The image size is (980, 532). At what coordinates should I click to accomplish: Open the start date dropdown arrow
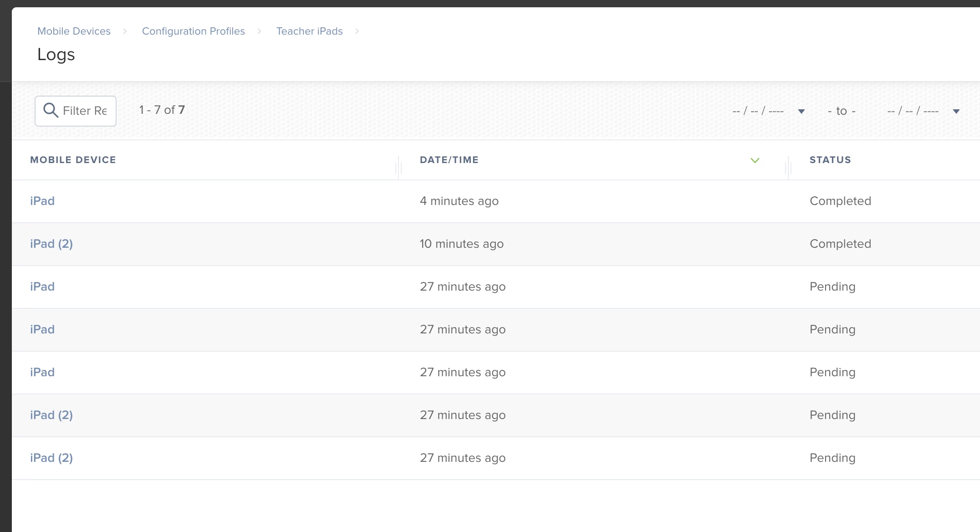click(801, 112)
